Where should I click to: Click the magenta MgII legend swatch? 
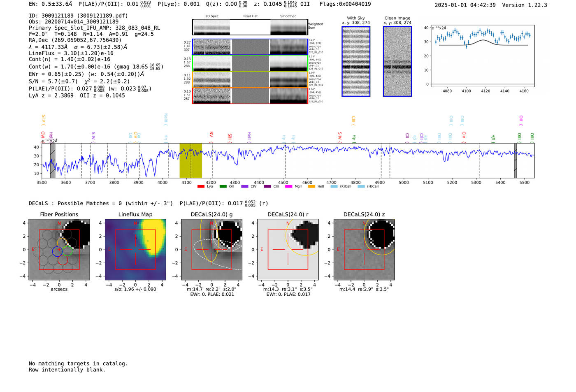click(288, 187)
